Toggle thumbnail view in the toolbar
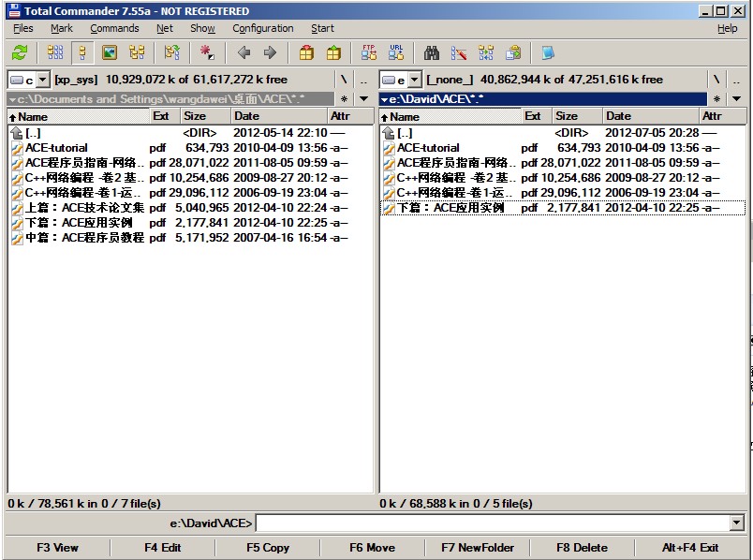753x560 pixels. click(110, 53)
